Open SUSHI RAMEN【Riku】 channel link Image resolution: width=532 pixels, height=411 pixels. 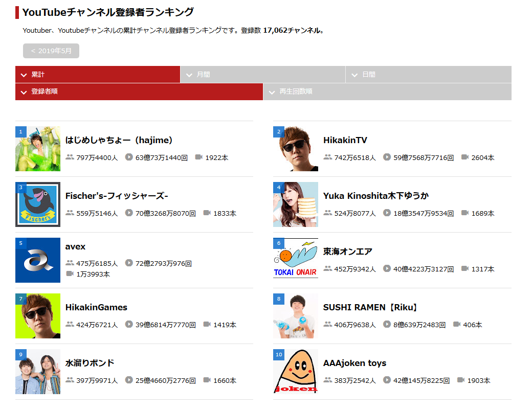[x=370, y=307]
